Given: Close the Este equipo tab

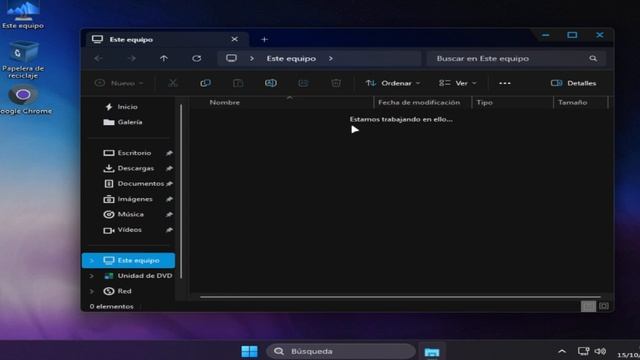Looking at the screenshot, I should pyautogui.click(x=235, y=39).
